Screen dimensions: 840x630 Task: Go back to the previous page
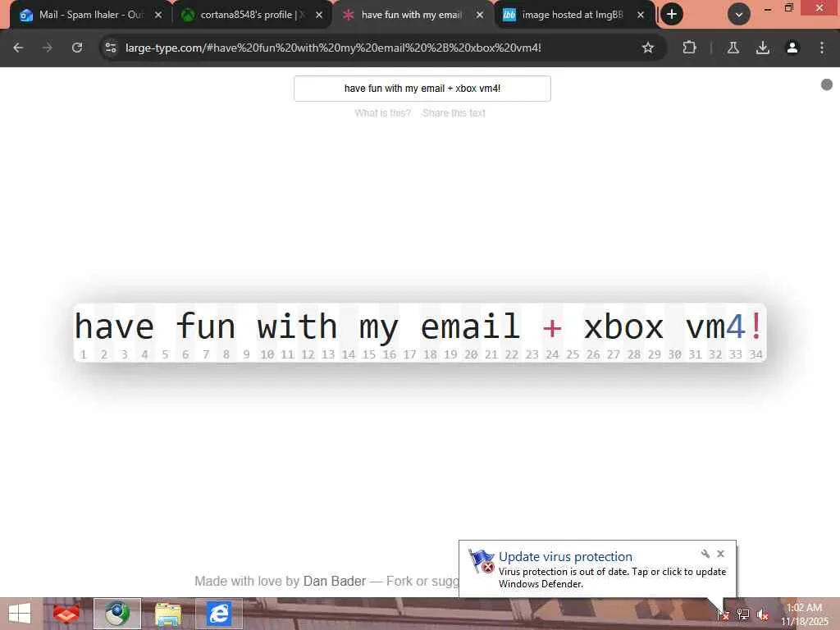[x=18, y=48]
